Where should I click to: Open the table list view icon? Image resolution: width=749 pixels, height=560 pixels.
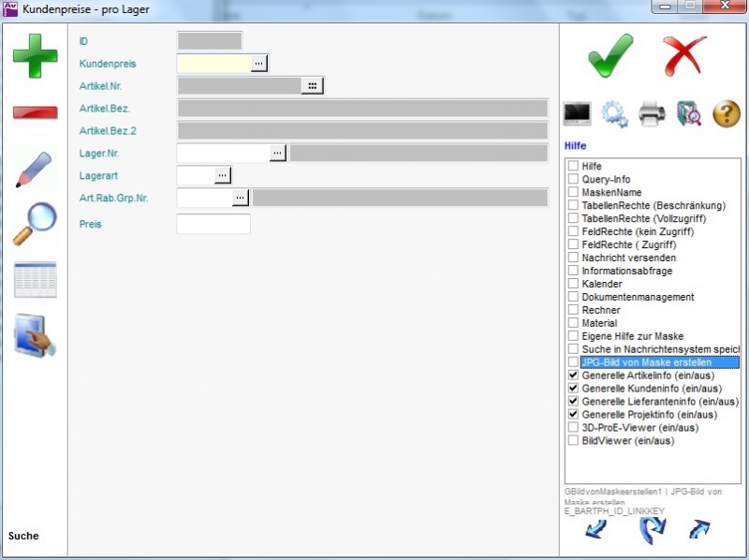[35, 280]
